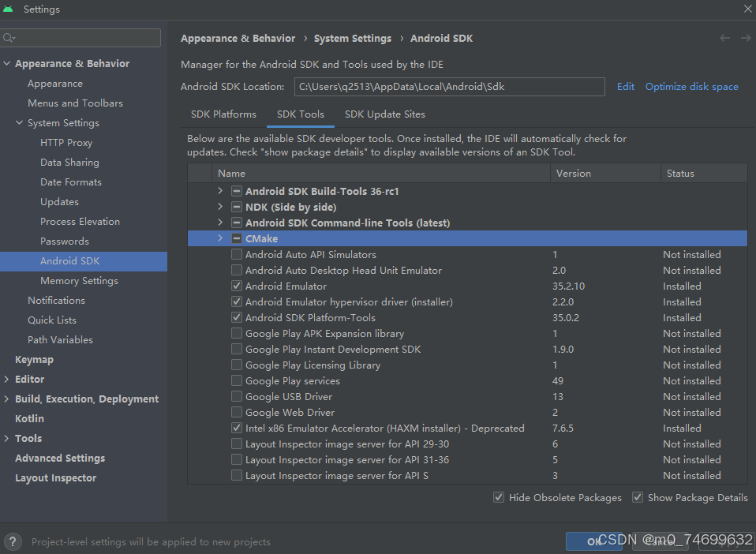Expand the Tools settings section
756x554 pixels.
[x=7, y=438]
